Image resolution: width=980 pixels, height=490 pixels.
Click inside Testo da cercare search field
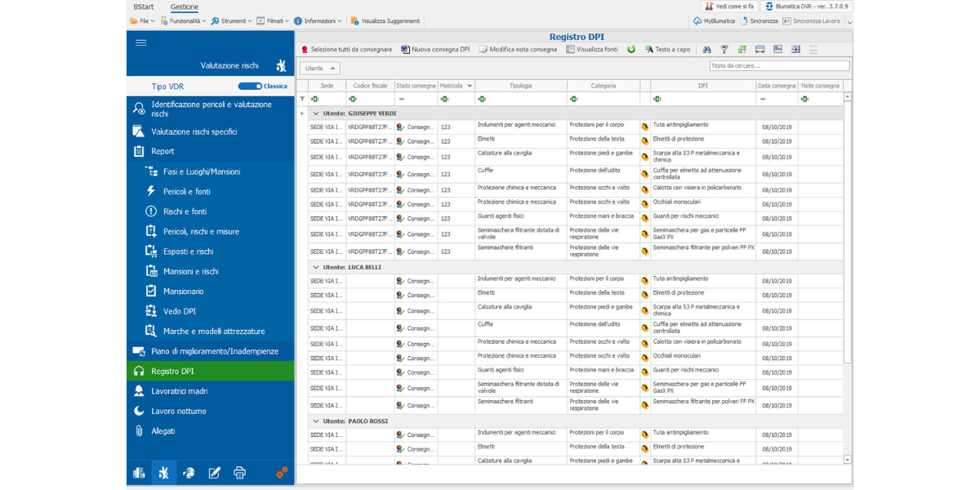coord(779,65)
